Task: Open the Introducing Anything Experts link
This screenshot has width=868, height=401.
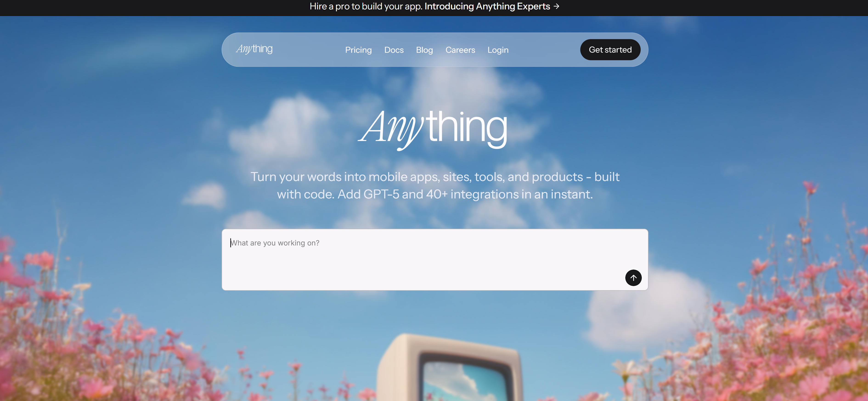Action: [x=487, y=6]
